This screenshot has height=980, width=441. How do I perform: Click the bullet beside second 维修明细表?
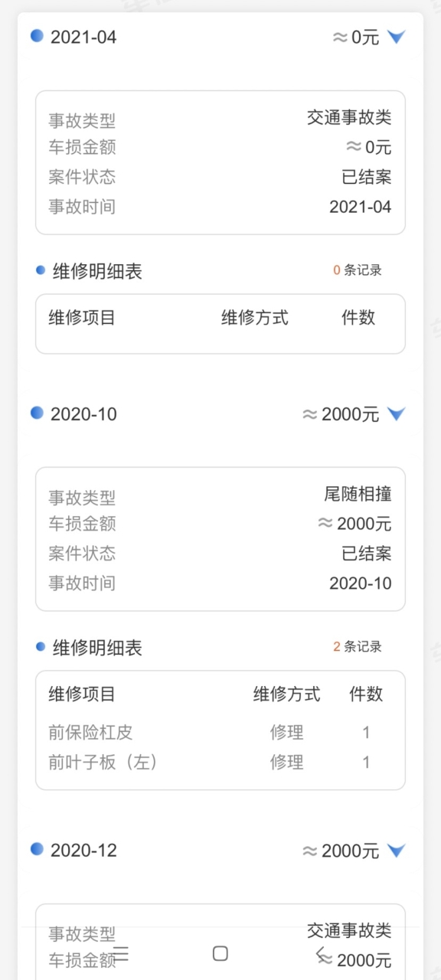coord(41,646)
